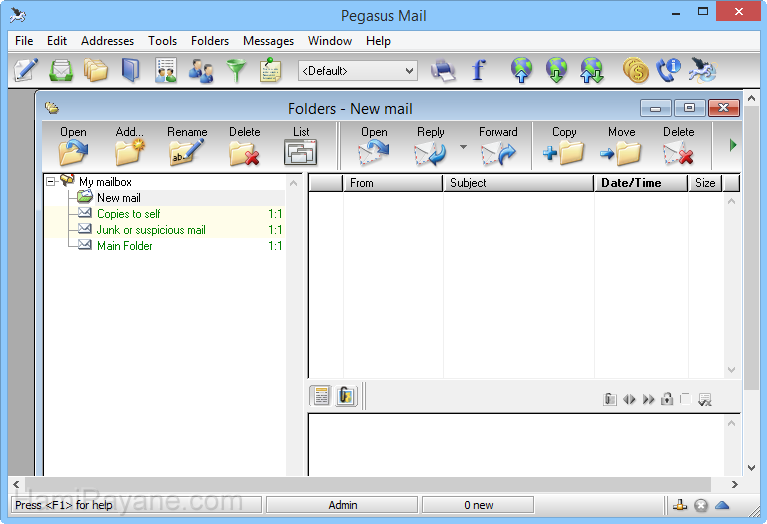767x524 pixels.
Task: Copy message to another folder
Action: click(564, 146)
